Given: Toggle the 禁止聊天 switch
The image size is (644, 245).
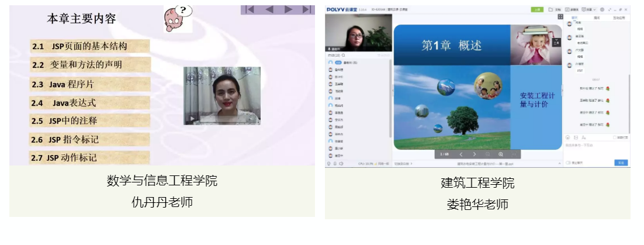Looking at the screenshot, I should pos(569,163).
